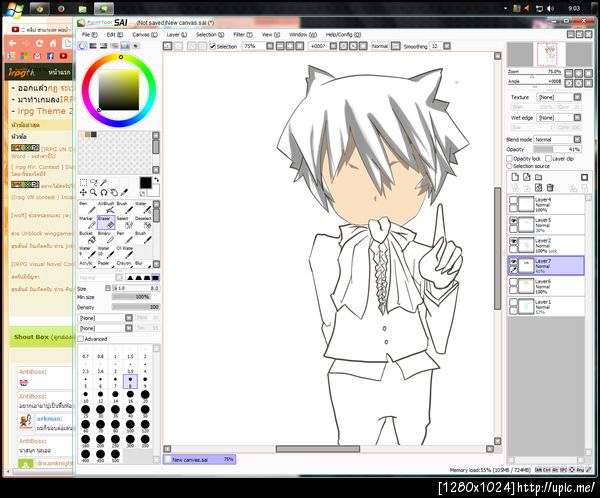Open the Layer menu
This screenshot has width=600, height=498.
pos(176,35)
